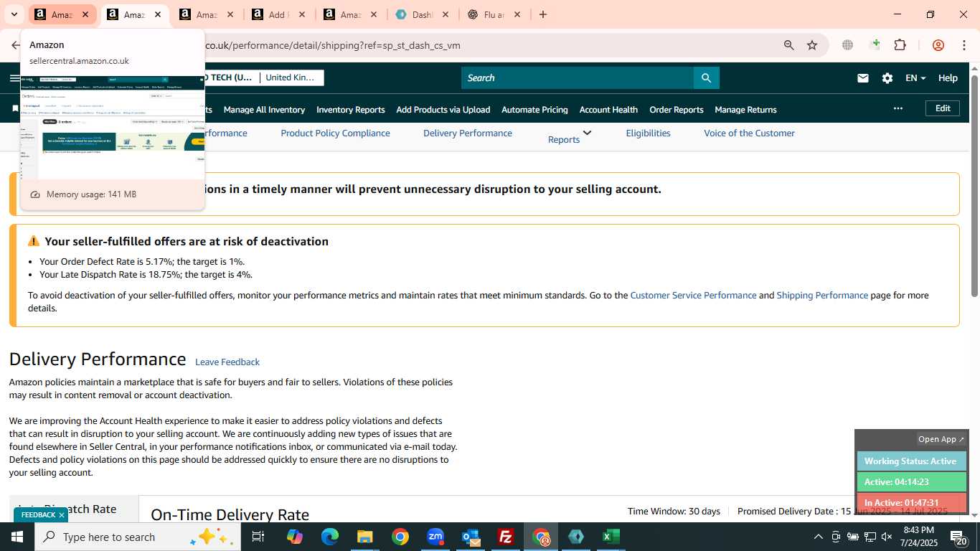Open a new browser tab with plus

[x=543, y=14]
